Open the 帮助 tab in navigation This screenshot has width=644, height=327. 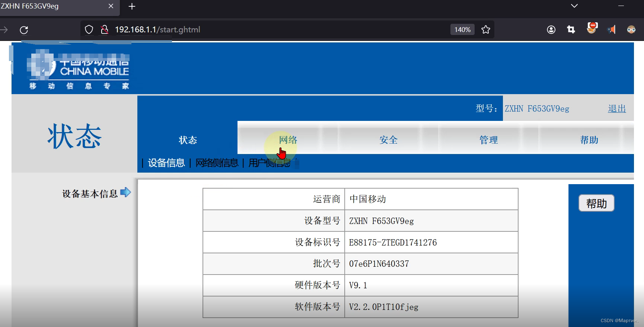[589, 140]
